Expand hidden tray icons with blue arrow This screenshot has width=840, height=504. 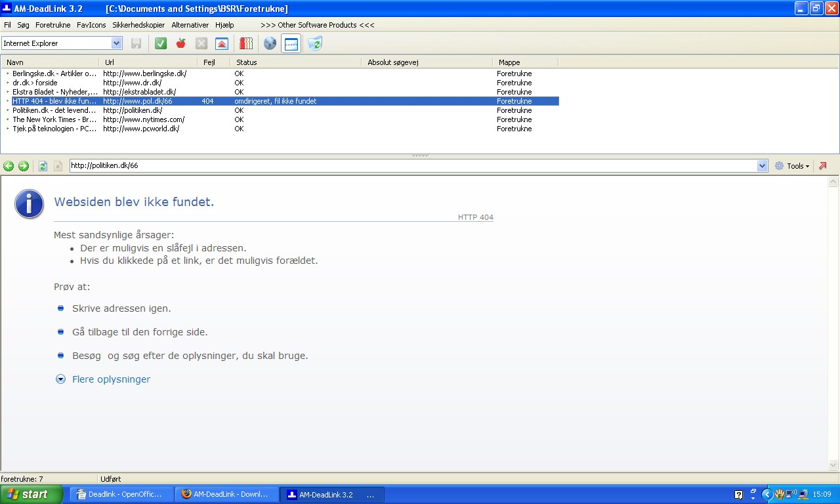766,495
